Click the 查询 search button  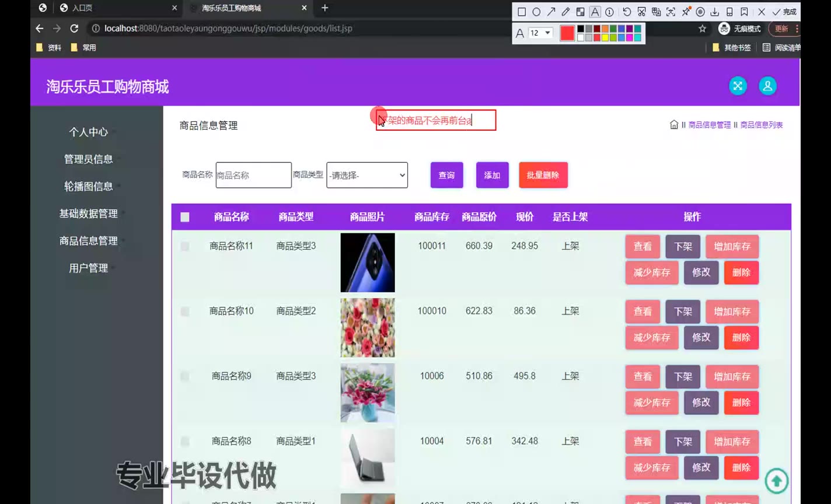[446, 175]
